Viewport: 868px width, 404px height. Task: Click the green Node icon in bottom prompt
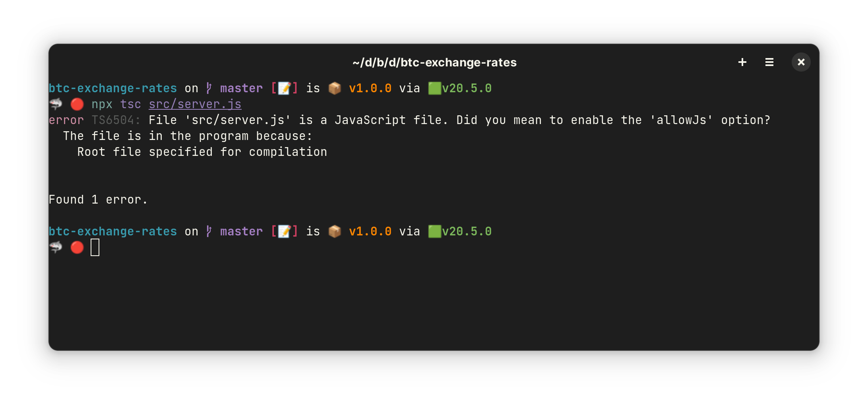[x=434, y=231]
